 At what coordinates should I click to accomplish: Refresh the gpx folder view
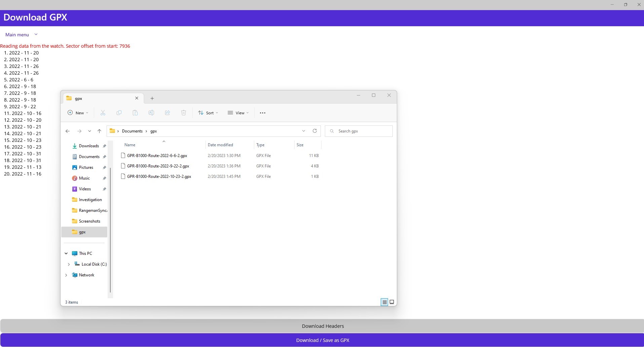[x=315, y=131]
